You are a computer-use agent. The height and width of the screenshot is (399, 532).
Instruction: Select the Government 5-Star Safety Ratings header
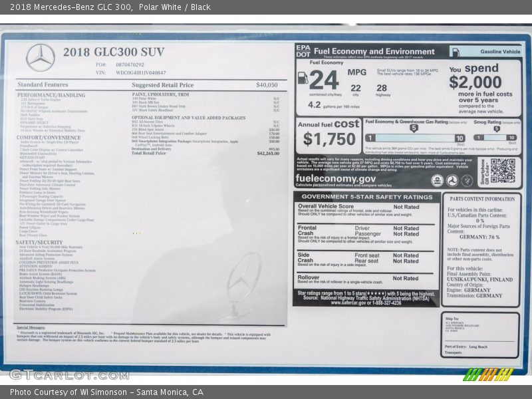click(366, 197)
